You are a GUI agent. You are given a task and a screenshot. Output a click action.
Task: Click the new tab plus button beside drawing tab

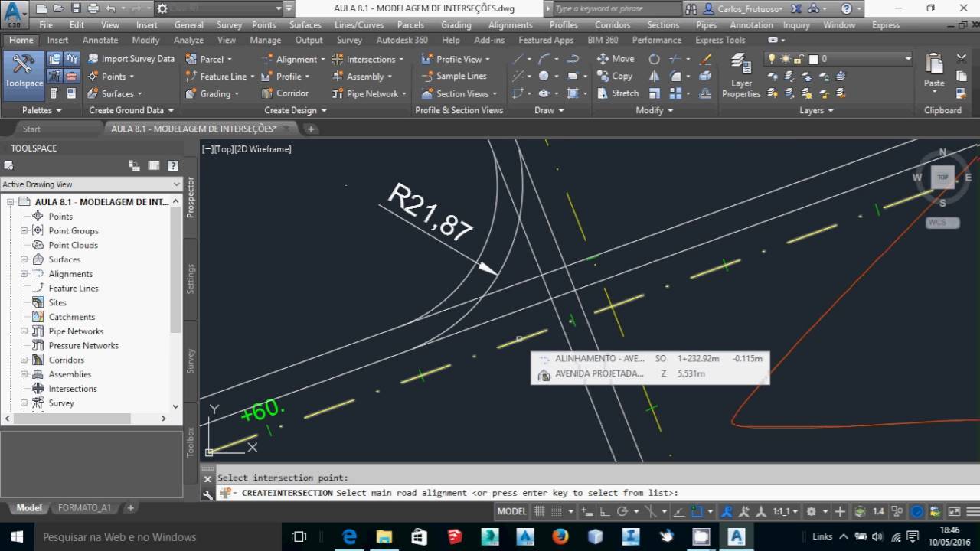311,129
